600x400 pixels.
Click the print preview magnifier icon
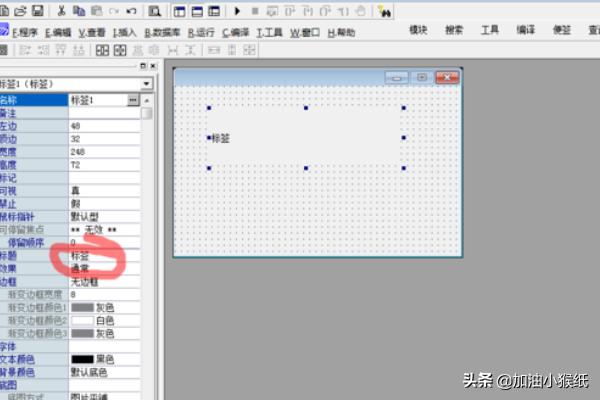click(155, 11)
